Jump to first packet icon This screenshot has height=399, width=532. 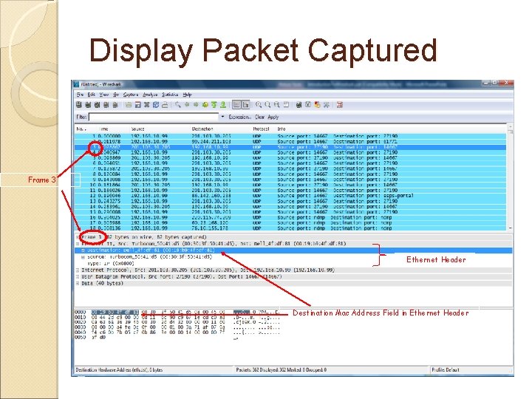pos(214,105)
